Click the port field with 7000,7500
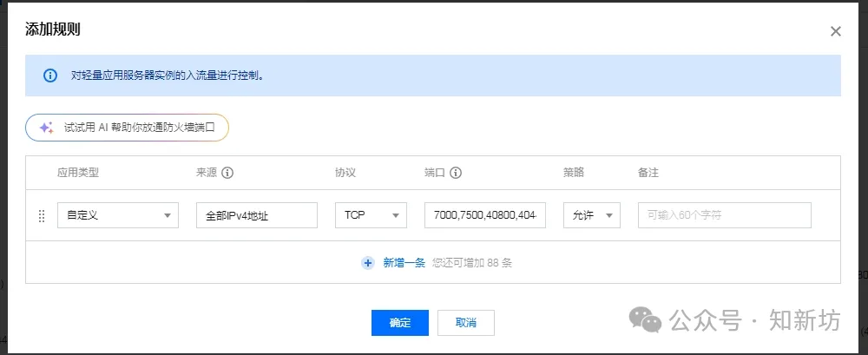 click(x=485, y=215)
